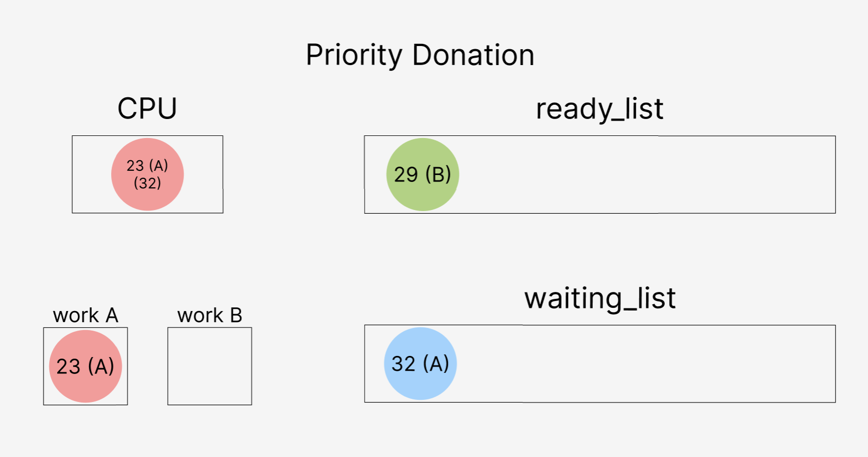This screenshot has width=868, height=457.
Task: Click the number 32 in the blue circle
Action: pos(403,364)
